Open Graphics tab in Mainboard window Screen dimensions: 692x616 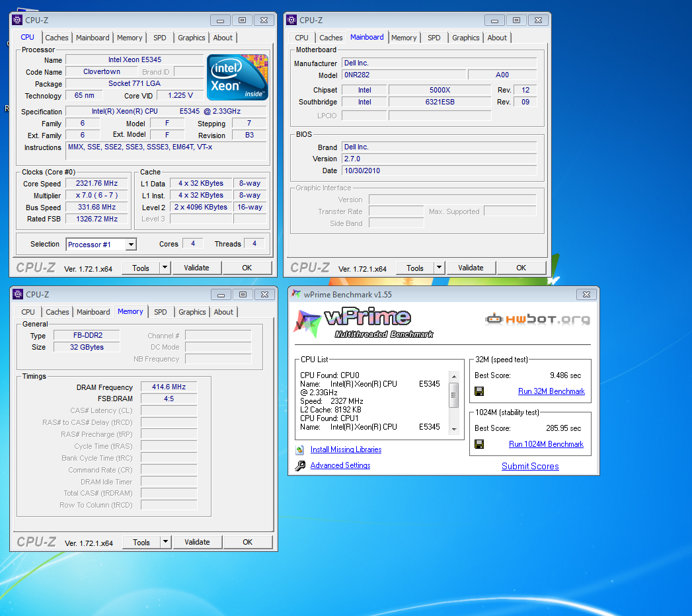coord(465,38)
